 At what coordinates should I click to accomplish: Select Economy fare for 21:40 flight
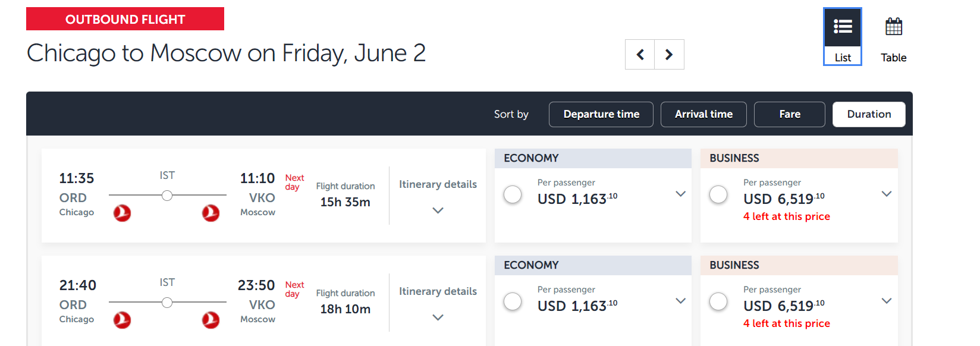pyautogui.click(x=513, y=301)
